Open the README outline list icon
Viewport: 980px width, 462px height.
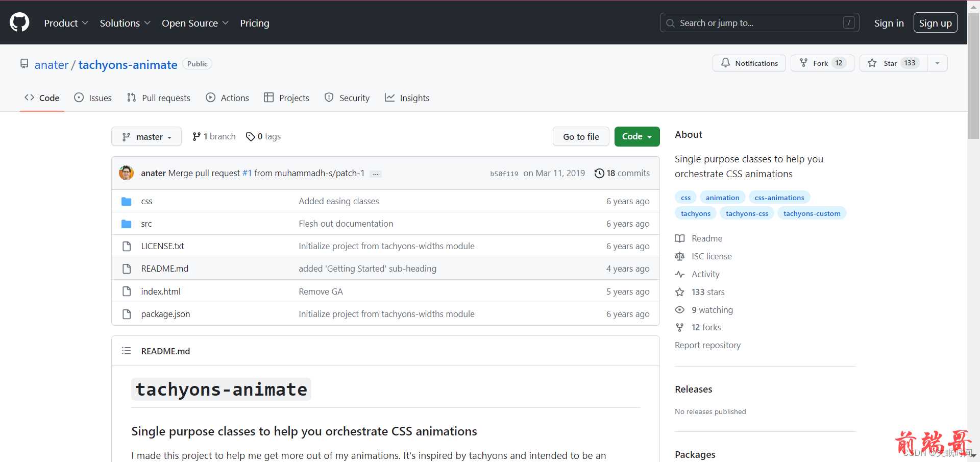coord(127,351)
